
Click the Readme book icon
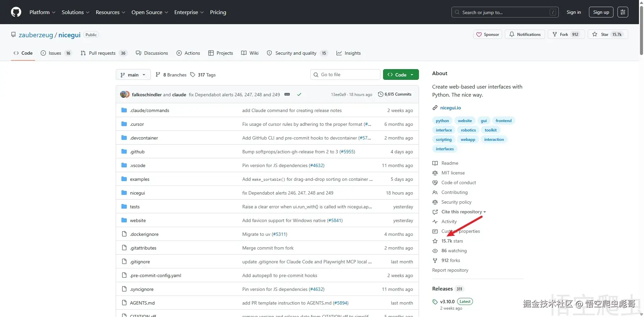435,163
